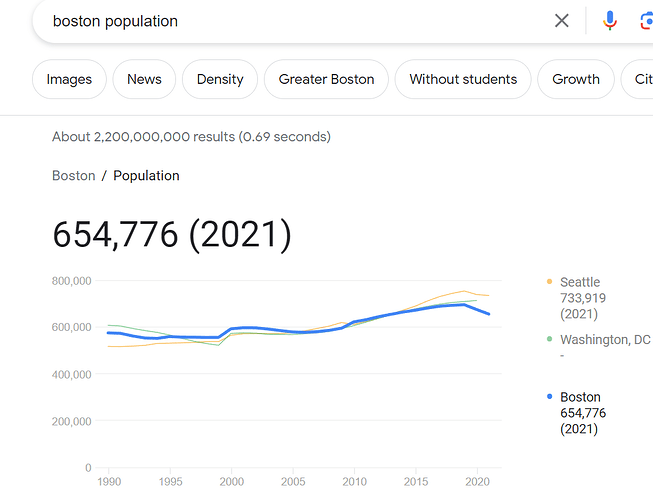Click the 2010 year label on chart axis
653x500 pixels.
[x=355, y=482]
